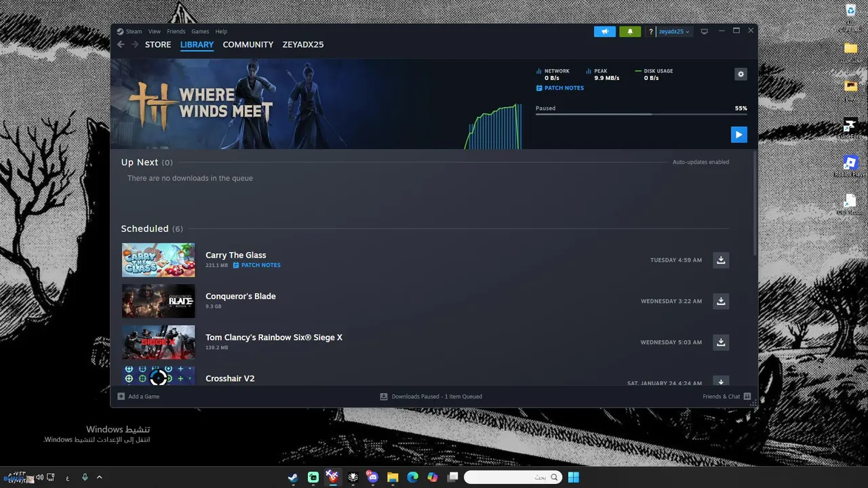
Task: Open Microsoft Edge from the taskbar
Action: coord(412,477)
